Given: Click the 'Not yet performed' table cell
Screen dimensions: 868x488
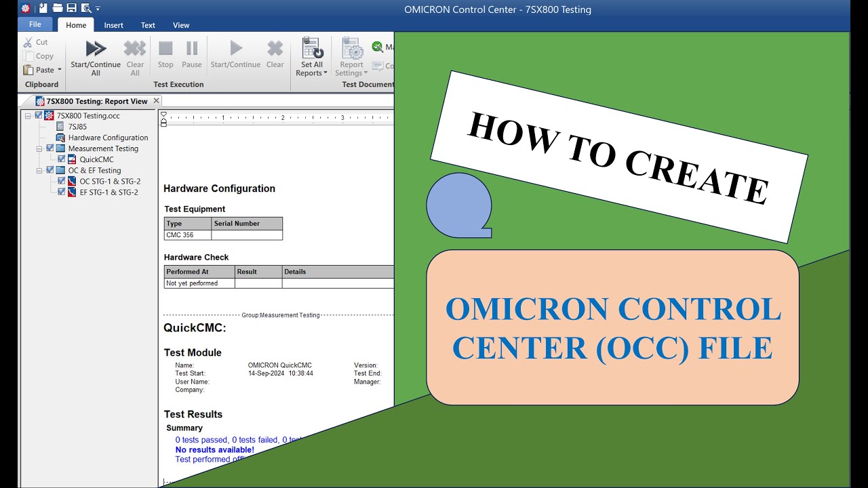Looking at the screenshot, I should coord(199,283).
